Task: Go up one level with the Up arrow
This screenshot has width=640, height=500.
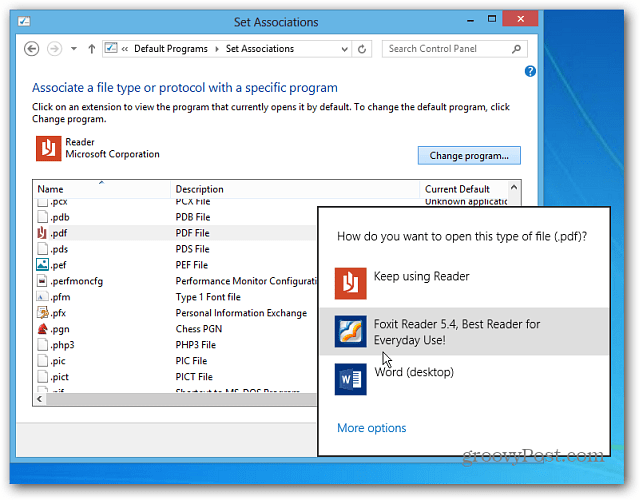Action: click(x=92, y=49)
